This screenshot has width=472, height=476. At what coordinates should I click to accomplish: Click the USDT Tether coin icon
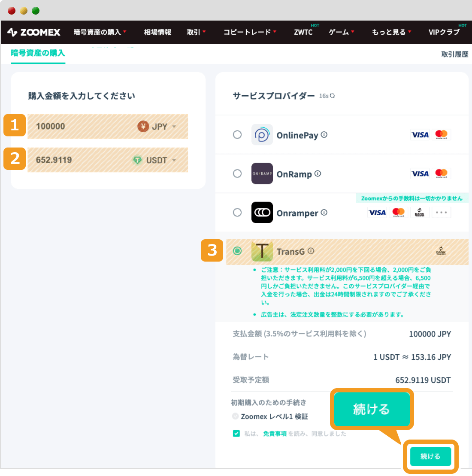coord(137,160)
